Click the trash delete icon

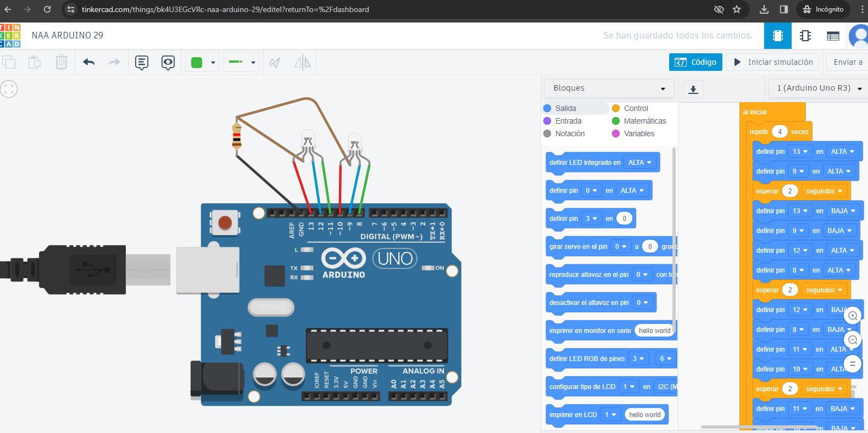click(62, 62)
